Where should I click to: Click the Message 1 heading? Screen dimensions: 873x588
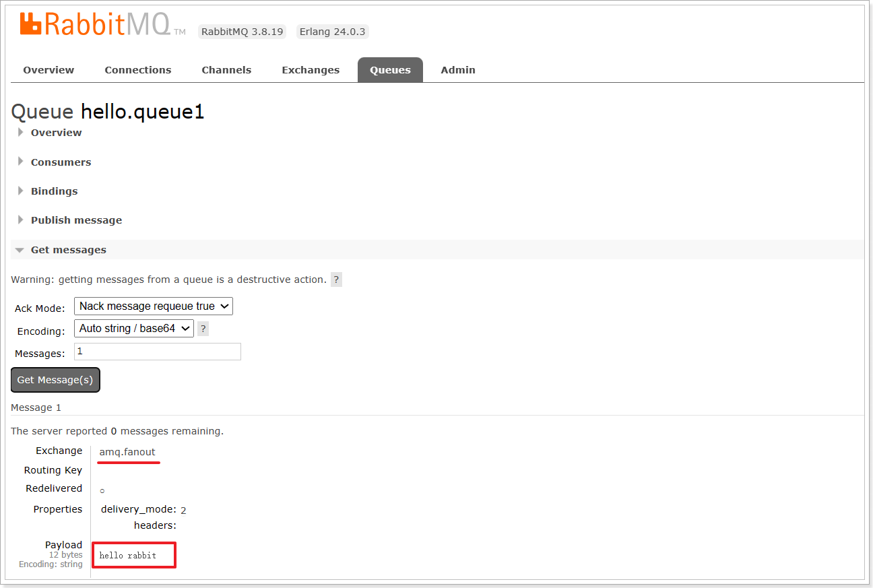36,407
